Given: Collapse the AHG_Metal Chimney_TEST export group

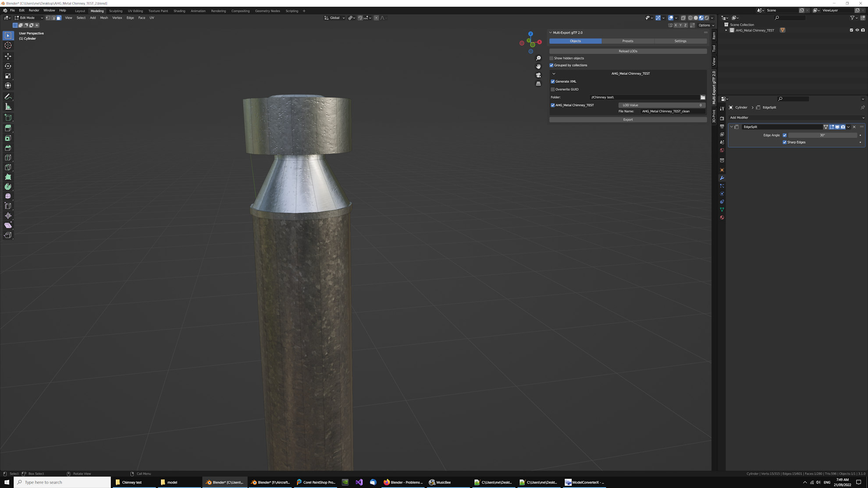Looking at the screenshot, I should pyautogui.click(x=554, y=74).
